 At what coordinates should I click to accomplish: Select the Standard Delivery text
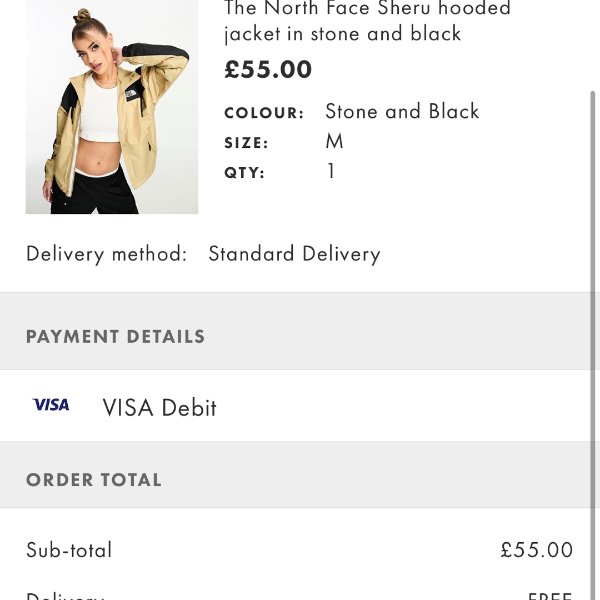pos(294,254)
